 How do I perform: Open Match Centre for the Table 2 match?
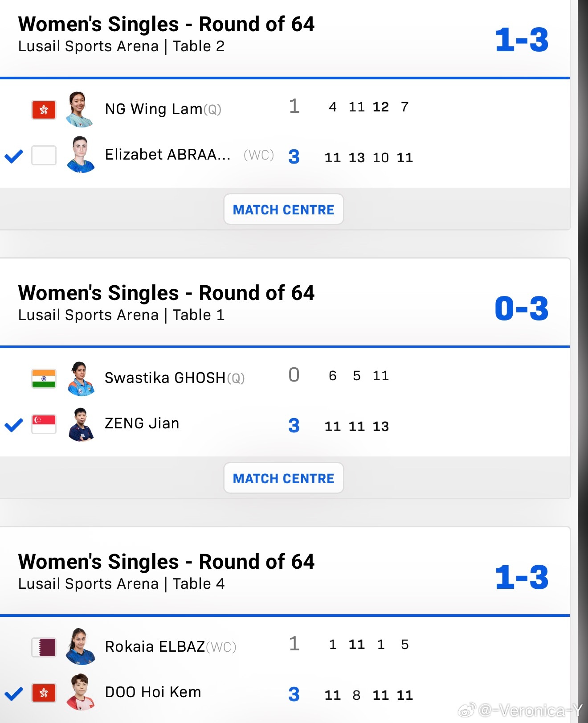[283, 210]
